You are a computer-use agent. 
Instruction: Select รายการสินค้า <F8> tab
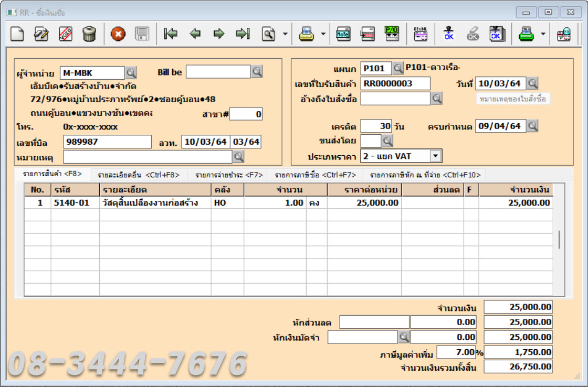pos(52,174)
